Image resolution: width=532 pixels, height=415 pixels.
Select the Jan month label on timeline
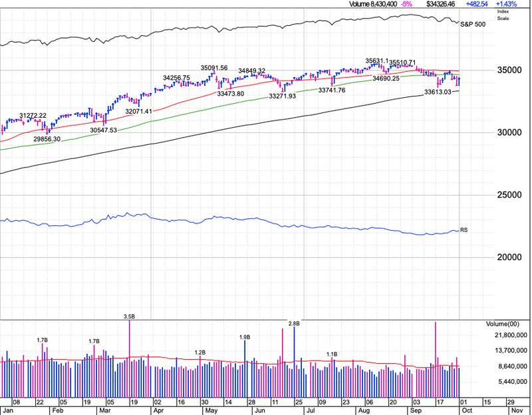7,410
